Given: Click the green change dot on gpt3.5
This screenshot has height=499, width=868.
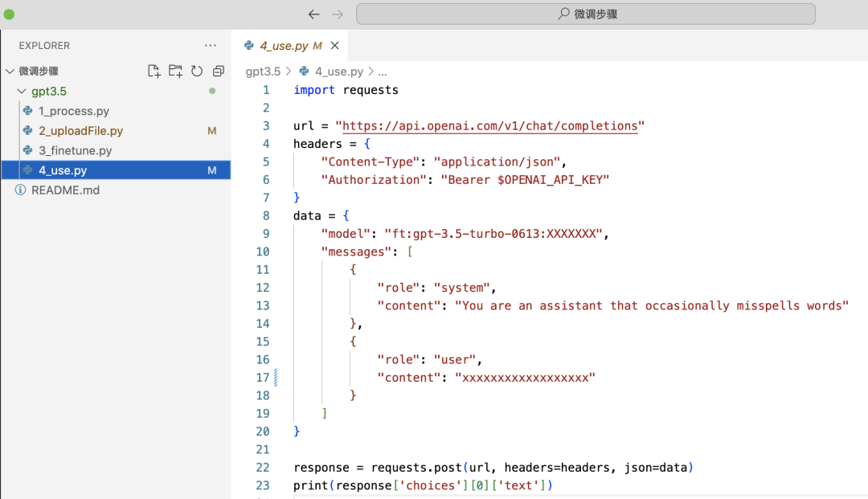Looking at the screenshot, I should (212, 91).
